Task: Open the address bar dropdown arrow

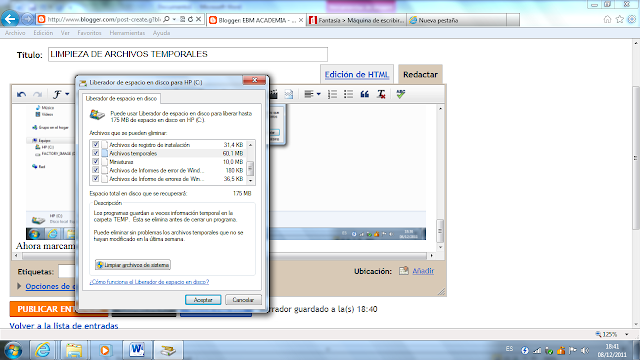Action: click(174, 19)
